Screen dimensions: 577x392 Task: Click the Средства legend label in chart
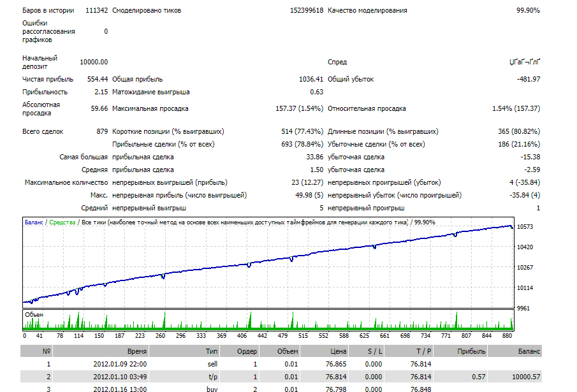62,222
